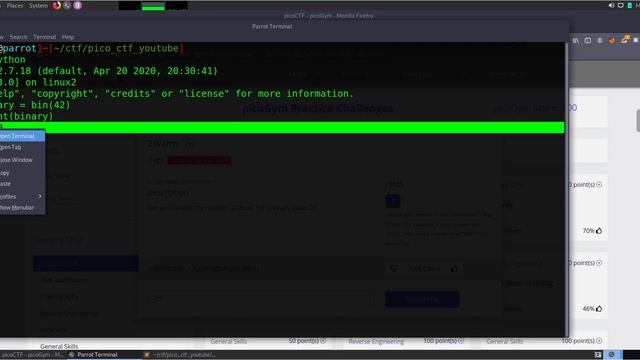This screenshot has height=360, width=640.
Task: Choose Open Tab from context menu
Action: click(22, 147)
